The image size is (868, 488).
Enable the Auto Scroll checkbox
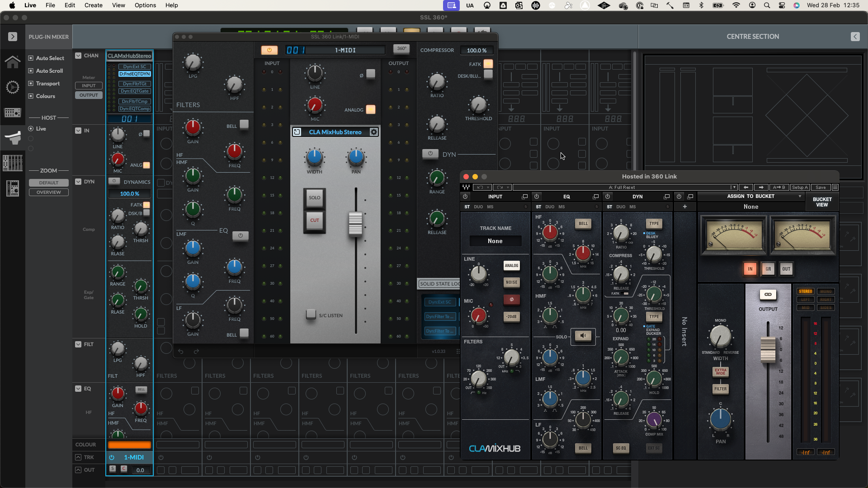coord(31,71)
